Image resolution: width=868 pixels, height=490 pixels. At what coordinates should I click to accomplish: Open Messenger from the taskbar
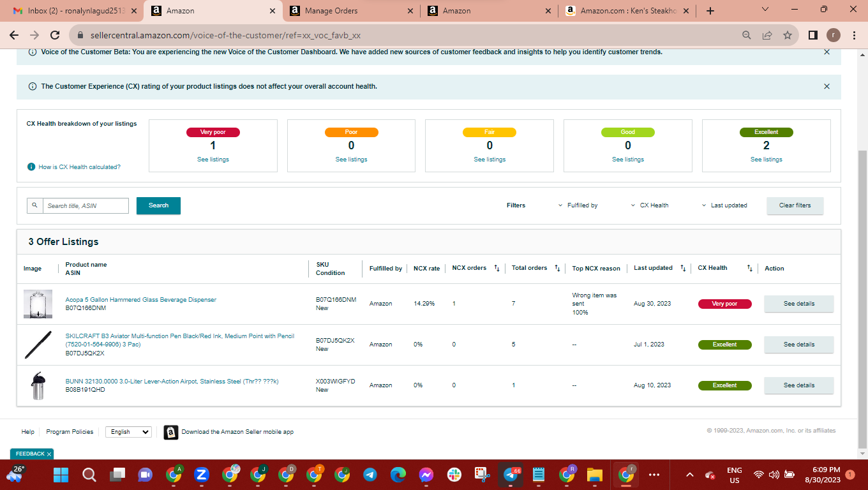pos(426,475)
